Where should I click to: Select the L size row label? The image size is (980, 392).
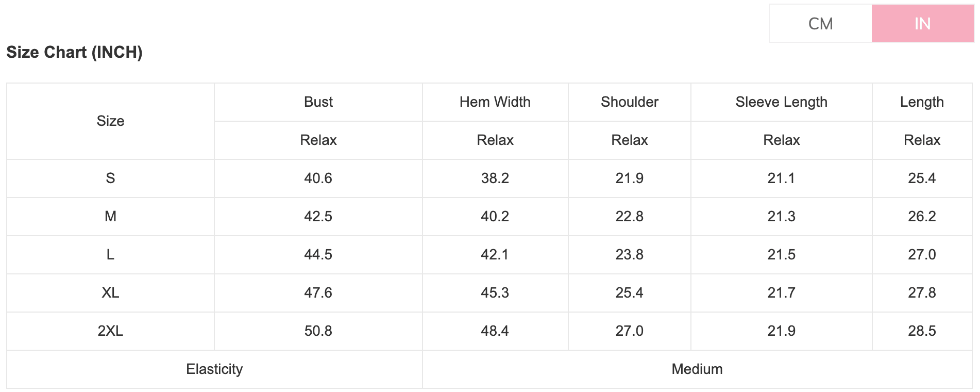[x=110, y=255]
